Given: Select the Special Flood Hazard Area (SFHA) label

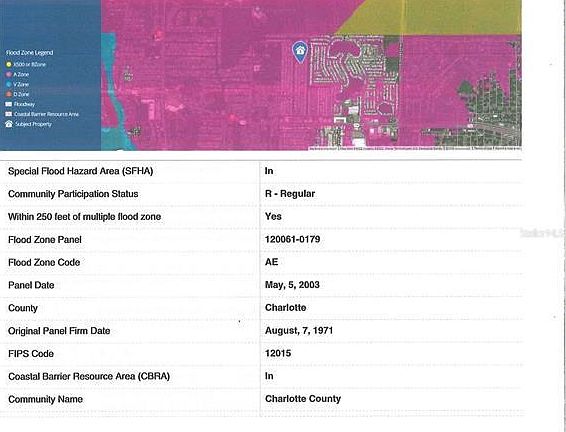Looking at the screenshot, I should 80,171.
